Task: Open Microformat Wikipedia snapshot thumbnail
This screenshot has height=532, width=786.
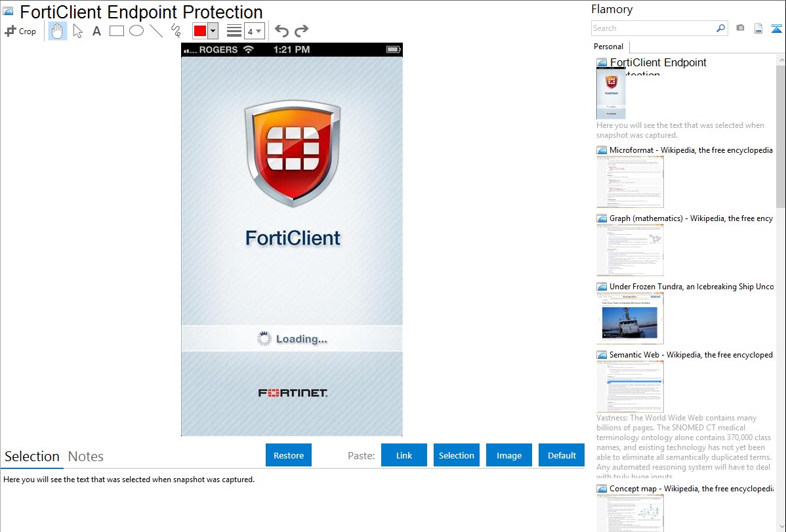Action: click(x=630, y=182)
